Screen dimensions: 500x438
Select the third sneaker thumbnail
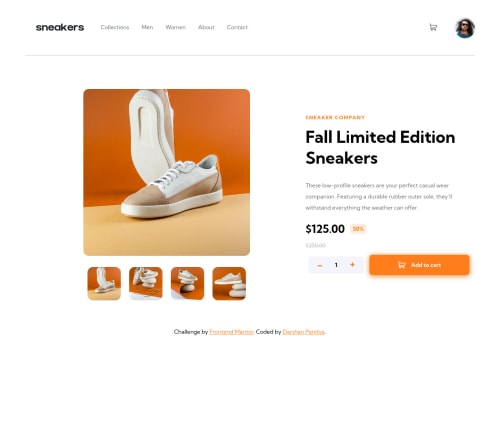coord(187,283)
